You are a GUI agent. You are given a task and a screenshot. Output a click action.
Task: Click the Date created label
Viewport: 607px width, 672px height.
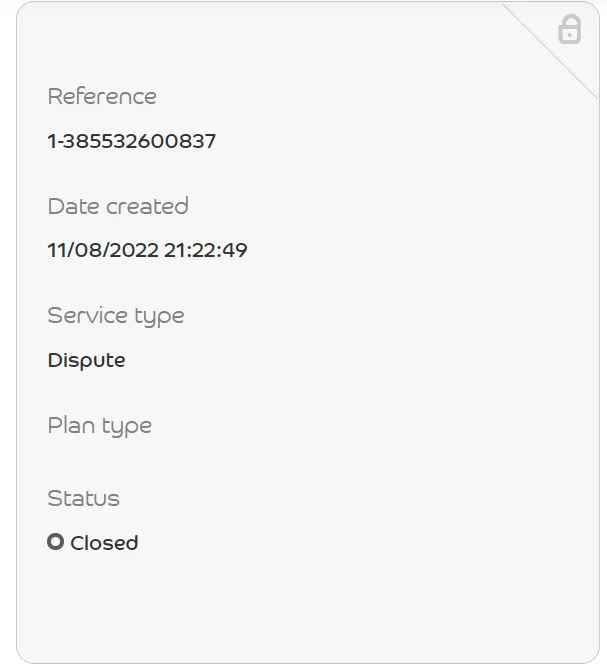coord(118,206)
